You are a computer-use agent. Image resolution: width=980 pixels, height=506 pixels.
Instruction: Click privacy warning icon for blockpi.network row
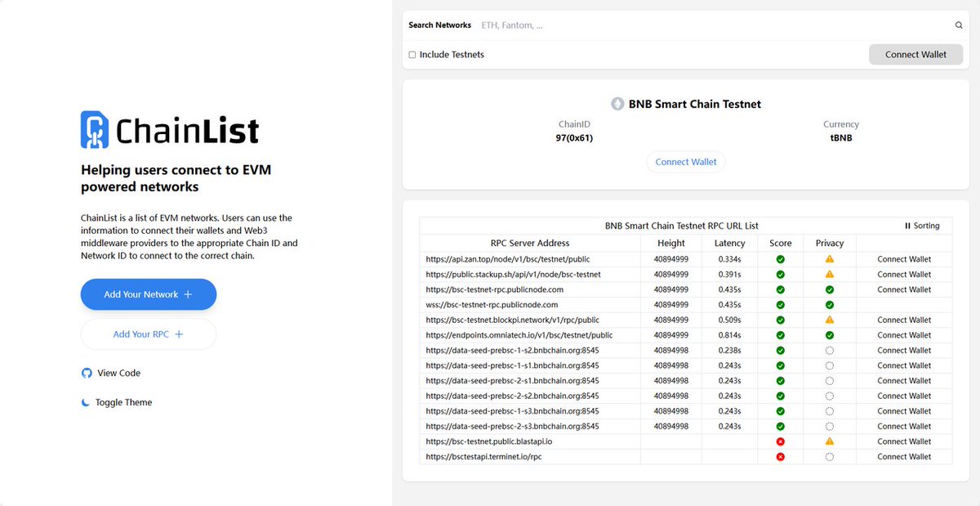pyautogui.click(x=830, y=320)
